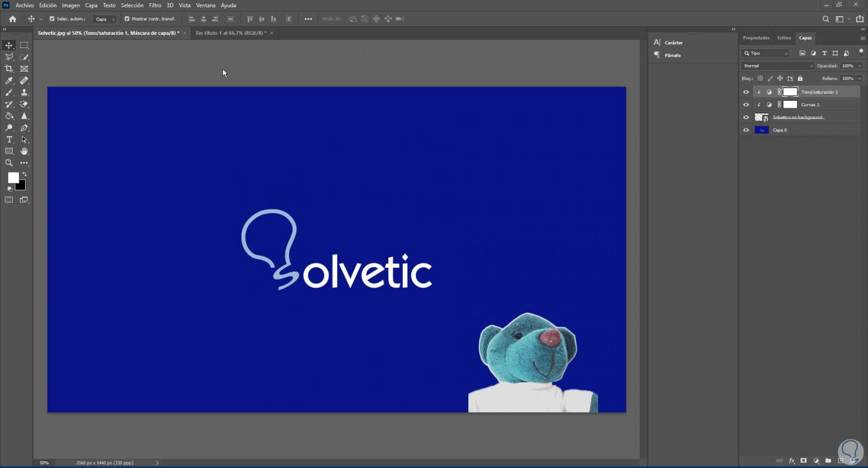
Task: Choose the Path Selection tool
Action: (24, 139)
